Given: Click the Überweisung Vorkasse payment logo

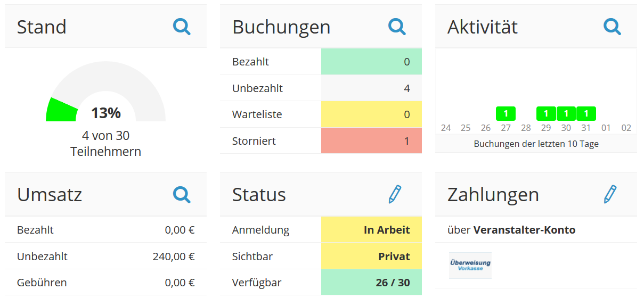Looking at the screenshot, I should click(x=470, y=265).
